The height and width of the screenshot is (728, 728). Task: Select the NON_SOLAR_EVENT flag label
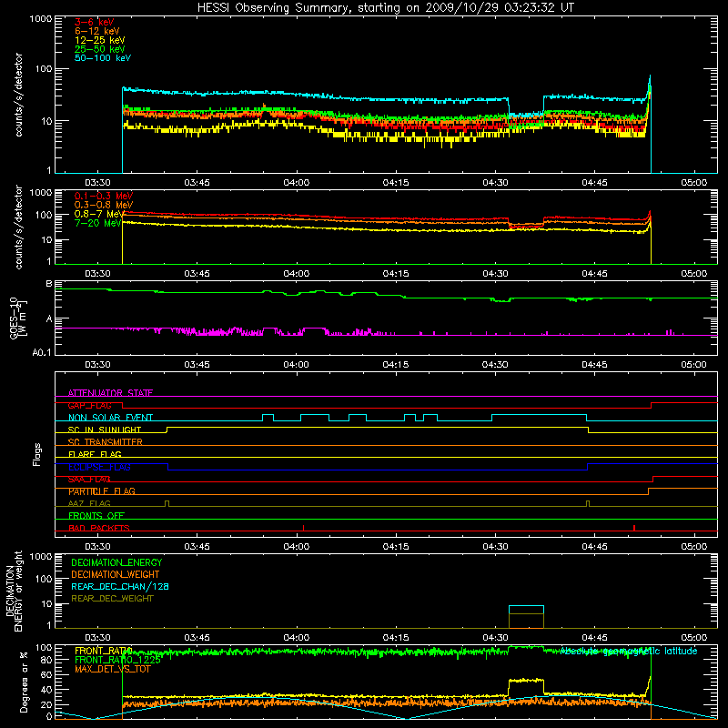tap(110, 418)
